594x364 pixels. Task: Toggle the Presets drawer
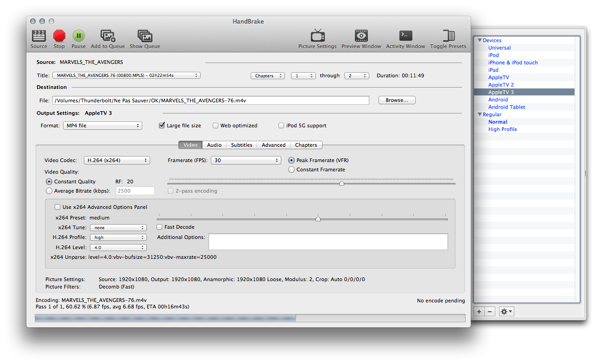448,36
